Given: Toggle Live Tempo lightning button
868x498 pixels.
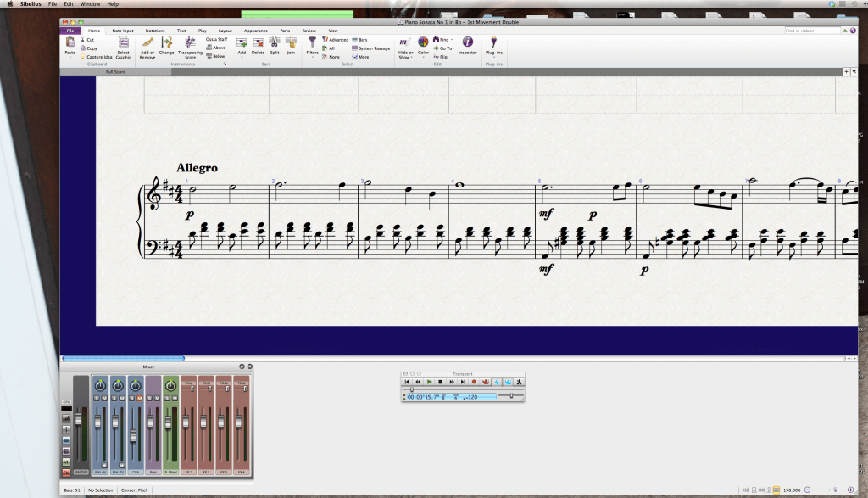Looking at the screenshot, I should click(x=497, y=382).
